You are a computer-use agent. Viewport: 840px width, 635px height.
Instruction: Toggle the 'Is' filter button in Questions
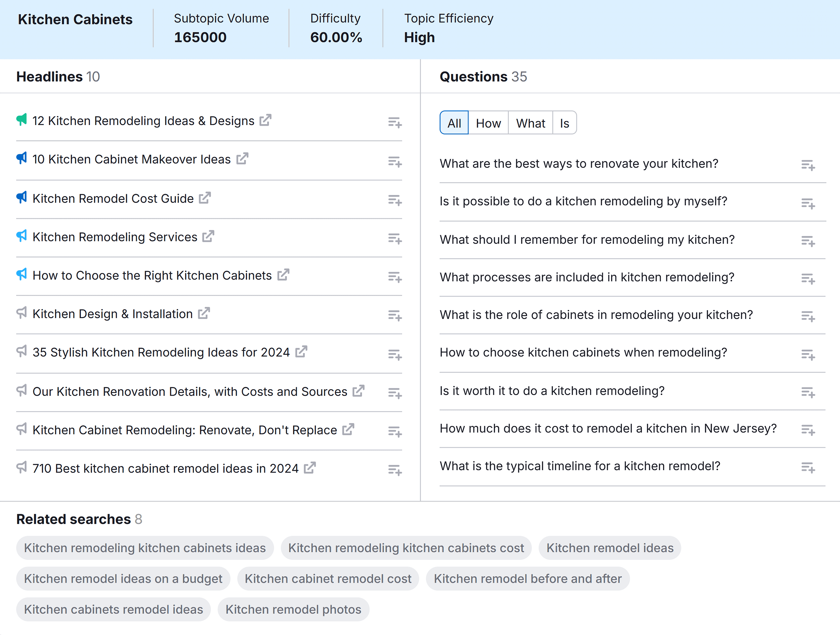point(564,123)
